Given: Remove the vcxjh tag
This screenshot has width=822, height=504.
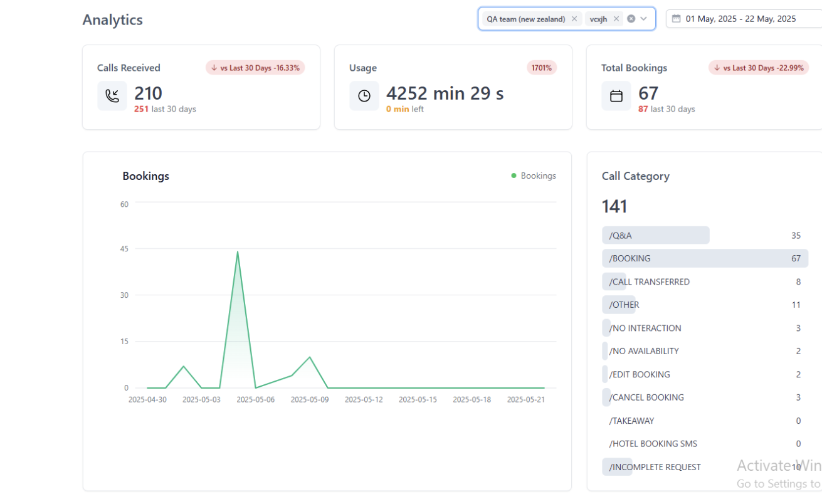Looking at the screenshot, I should point(616,19).
